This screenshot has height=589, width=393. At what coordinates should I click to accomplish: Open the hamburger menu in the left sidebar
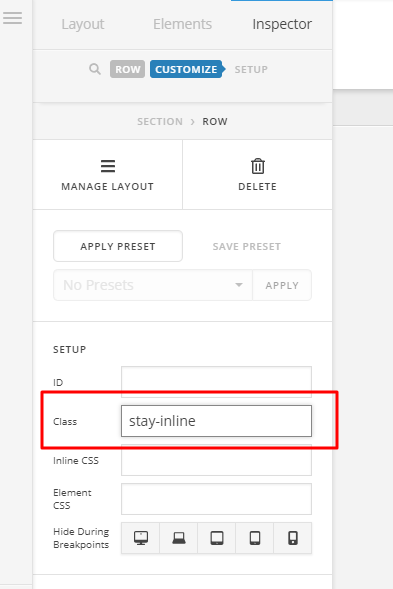[12, 18]
